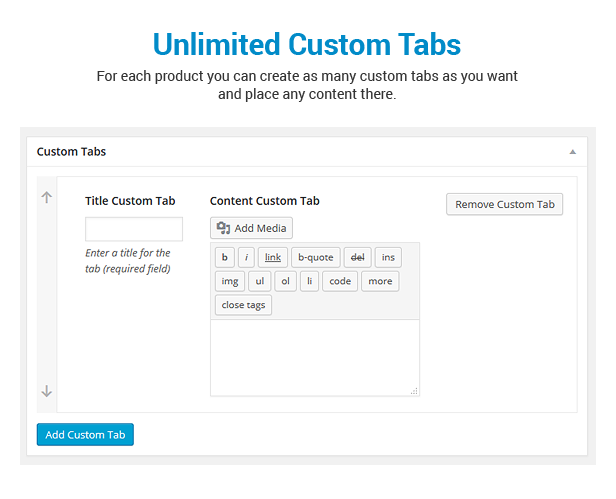Insert the more tag button
Image resolution: width=616 pixels, height=499 pixels.
pyautogui.click(x=380, y=281)
